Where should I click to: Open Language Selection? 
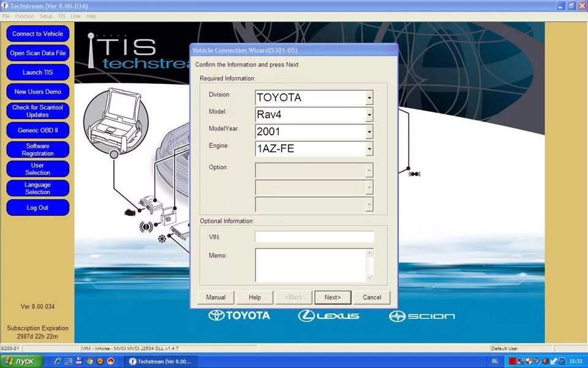tap(37, 188)
